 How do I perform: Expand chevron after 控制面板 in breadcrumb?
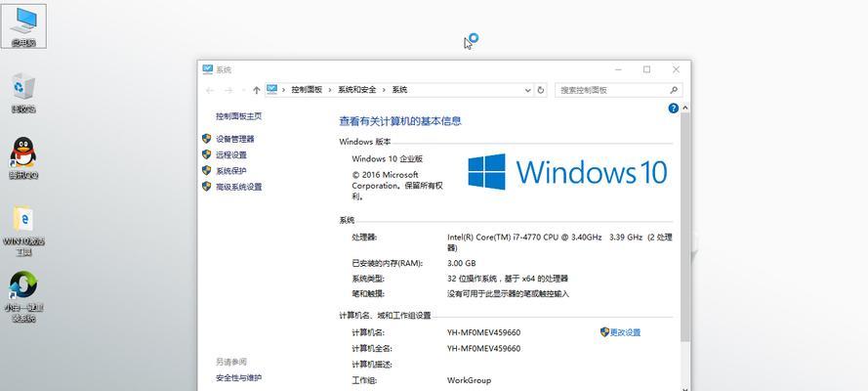click(x=330, y=90)
